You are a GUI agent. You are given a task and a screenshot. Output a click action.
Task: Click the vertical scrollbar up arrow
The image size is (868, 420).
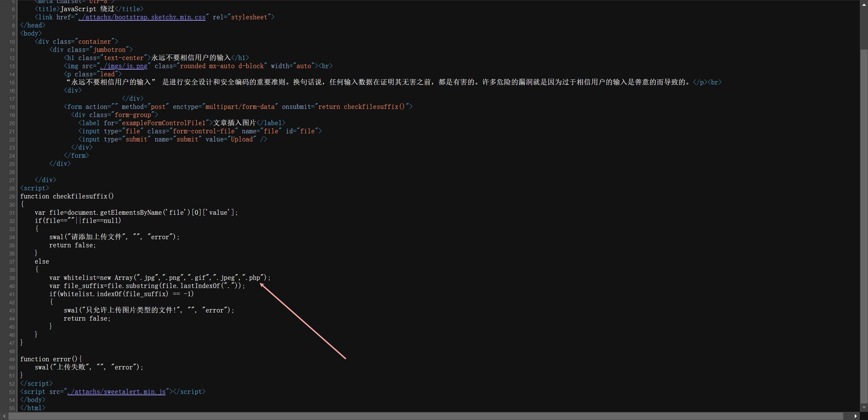864,4
